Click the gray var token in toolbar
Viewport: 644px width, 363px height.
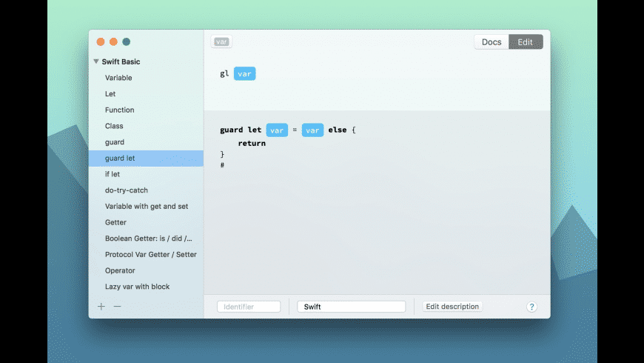pos(221,41)
